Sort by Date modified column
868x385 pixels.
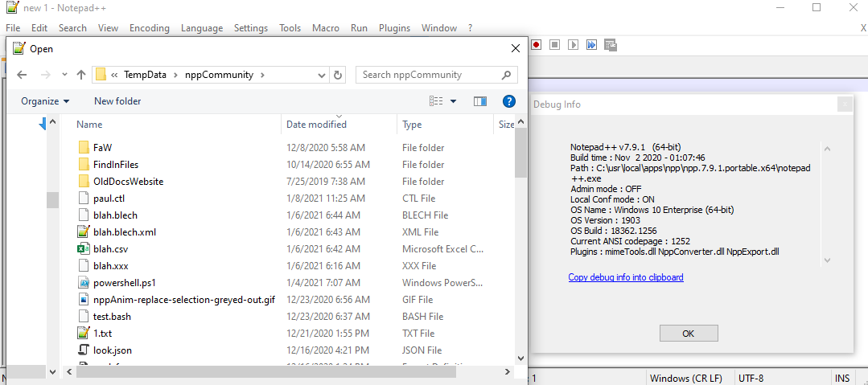317,125
